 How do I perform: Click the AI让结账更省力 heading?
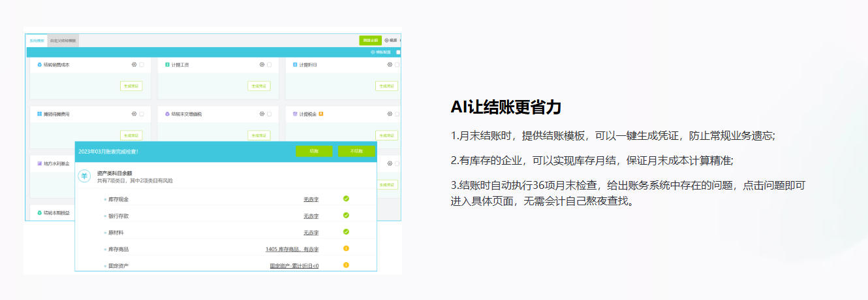click(x=506, y=107)
